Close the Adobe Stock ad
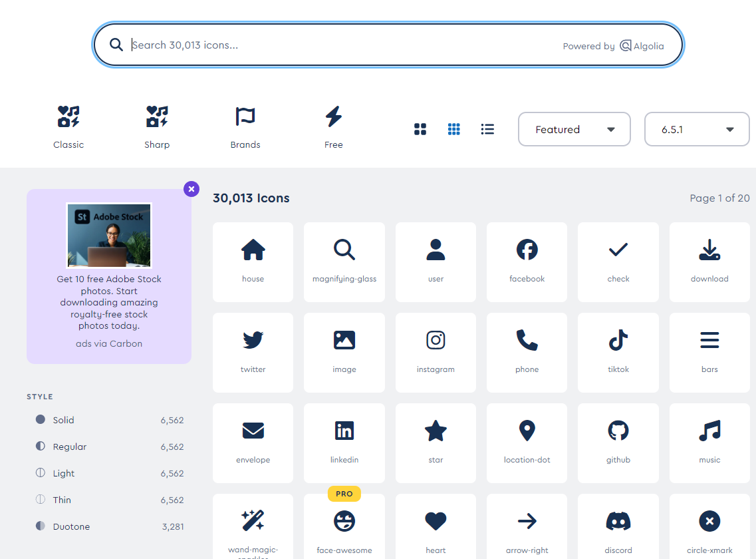This screenshot has height=559, width=756. pyautogui.click(x=191, y=189)
